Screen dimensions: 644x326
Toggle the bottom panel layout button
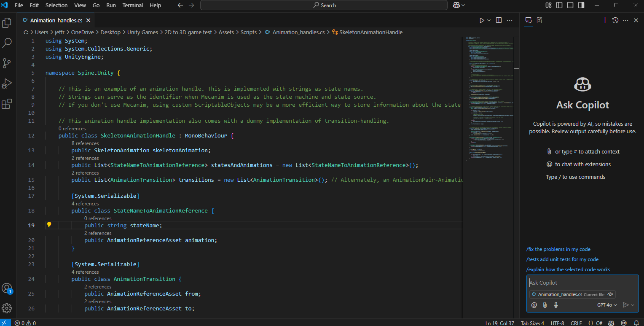(570, 5)
